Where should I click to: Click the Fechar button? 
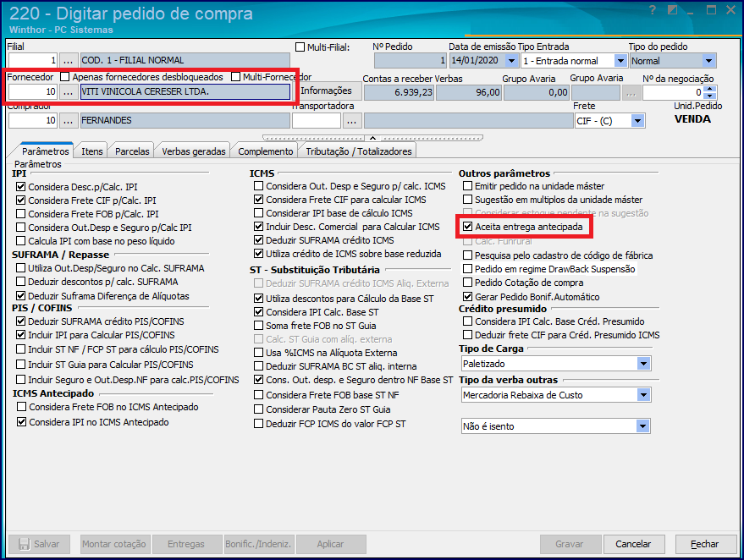pyautogui.click(x=704, y=544)
